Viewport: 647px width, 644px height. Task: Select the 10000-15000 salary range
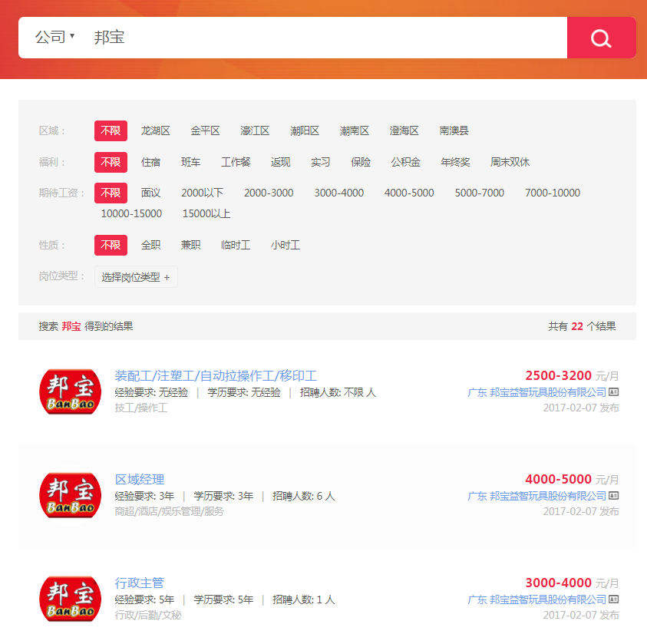tap(131, 213)
